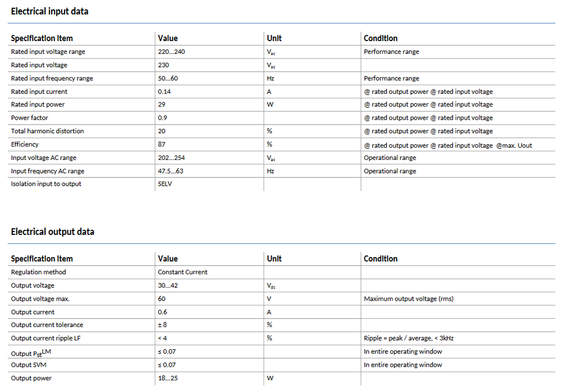The image size is (563, 392).
Task: Click the Ripple = peak / average condition text
Action: [x=409, y=338]
